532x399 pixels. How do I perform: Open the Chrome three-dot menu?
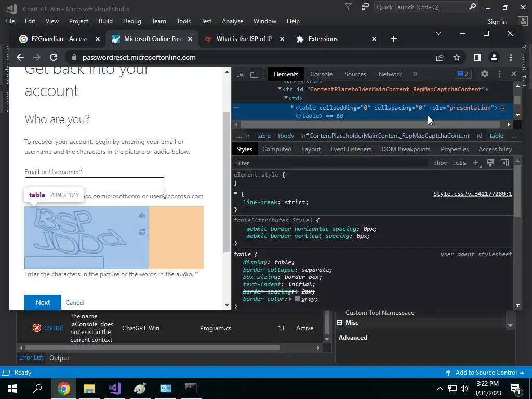pos(511,57)
